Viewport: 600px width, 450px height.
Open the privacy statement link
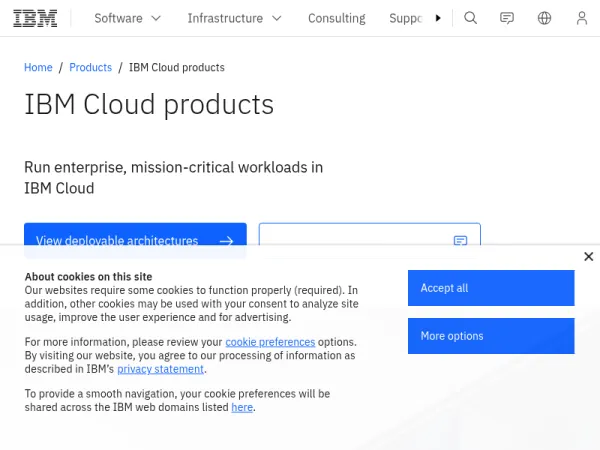[160, 369]
